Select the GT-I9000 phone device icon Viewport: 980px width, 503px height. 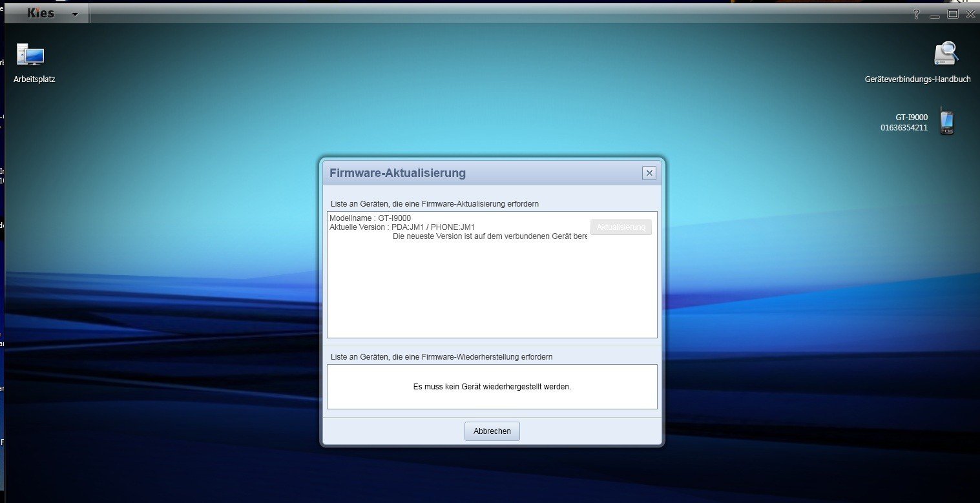pyautogui.click(x=947, y=121)
